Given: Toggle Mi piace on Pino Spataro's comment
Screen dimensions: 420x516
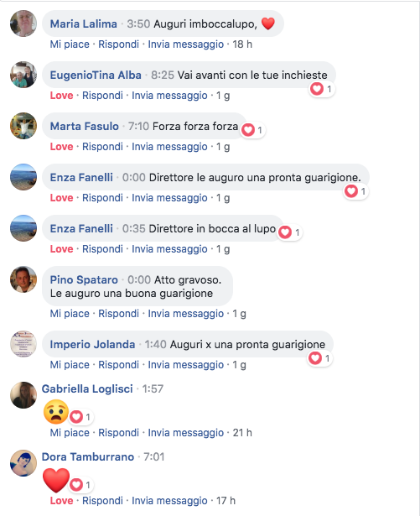Looking at the screenshot, I should point(70,314).
